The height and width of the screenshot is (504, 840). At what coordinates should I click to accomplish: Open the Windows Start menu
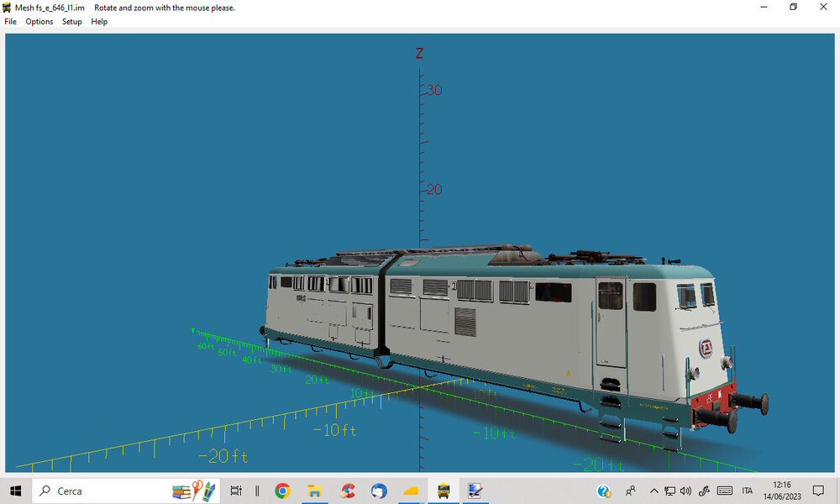[15, 491]
